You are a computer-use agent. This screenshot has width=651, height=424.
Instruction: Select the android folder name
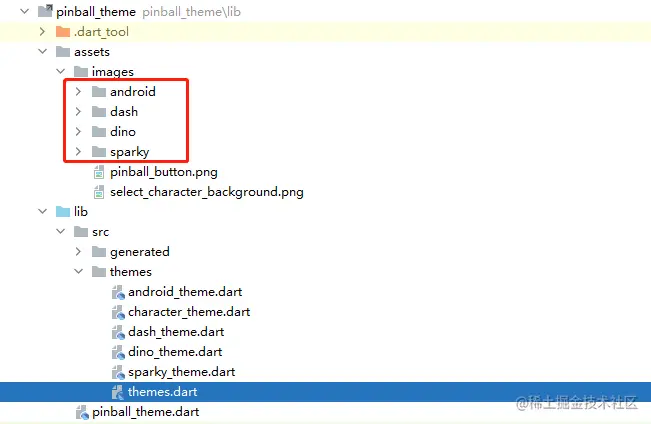(x=133, y=91)
